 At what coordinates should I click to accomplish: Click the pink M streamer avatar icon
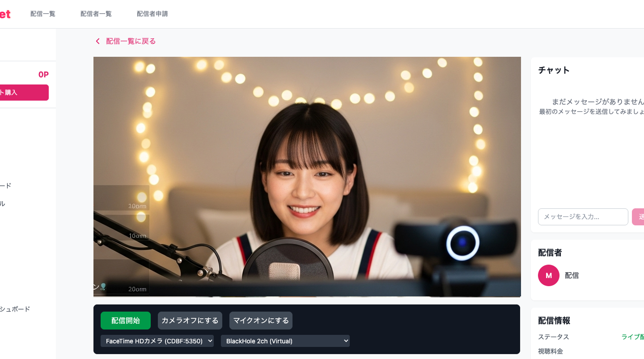pos(549,275)
